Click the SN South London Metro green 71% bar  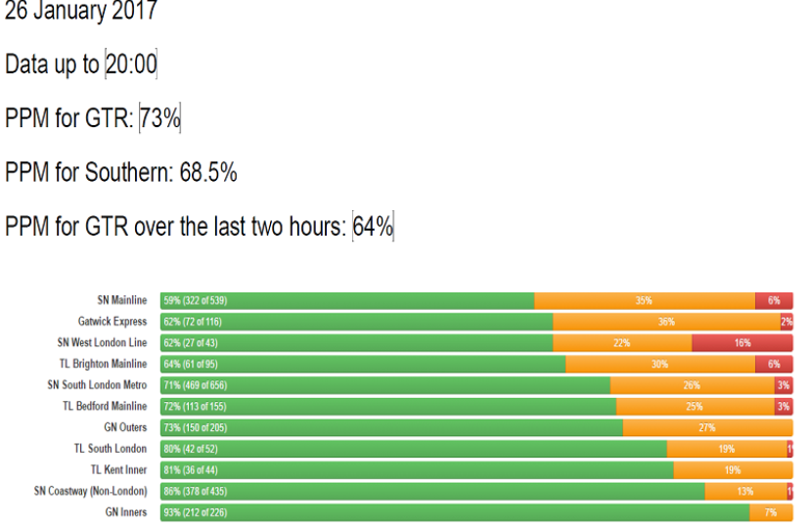tap(385, 385)
